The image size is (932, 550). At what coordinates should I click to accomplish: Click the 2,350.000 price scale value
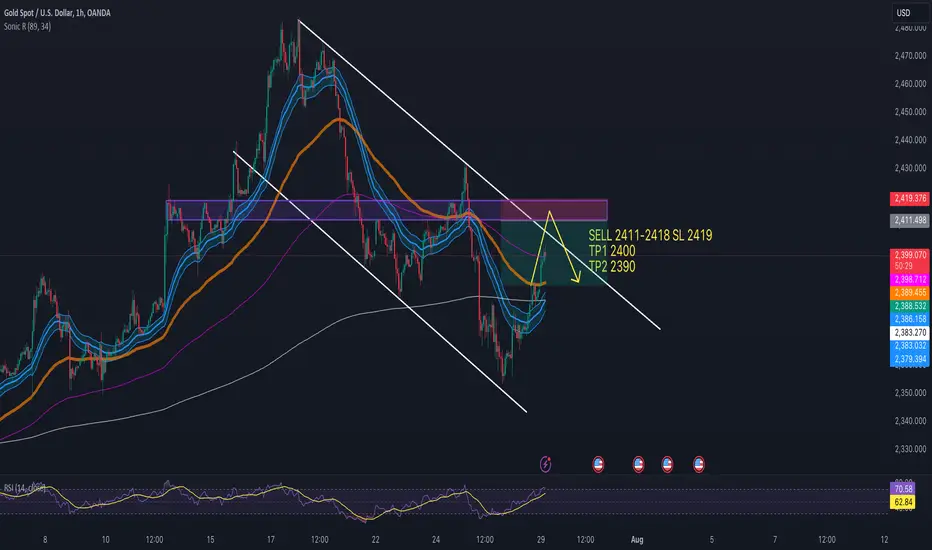click(910, 392)
